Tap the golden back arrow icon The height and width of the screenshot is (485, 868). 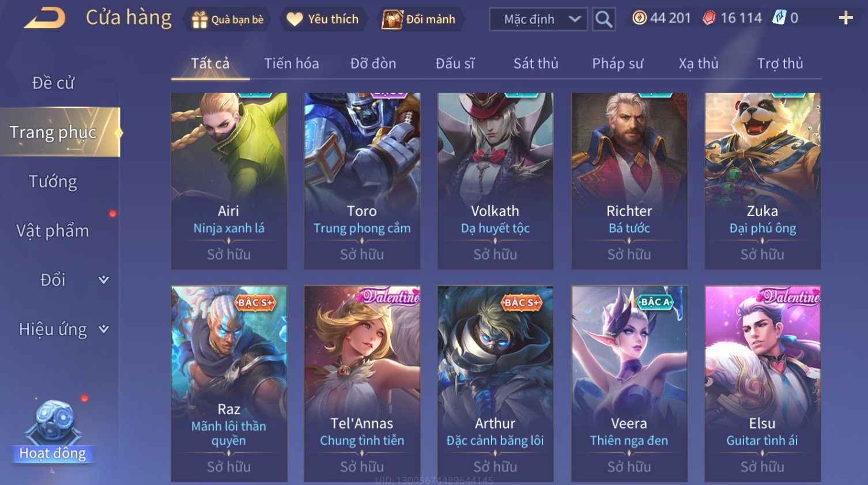(44, 18)
